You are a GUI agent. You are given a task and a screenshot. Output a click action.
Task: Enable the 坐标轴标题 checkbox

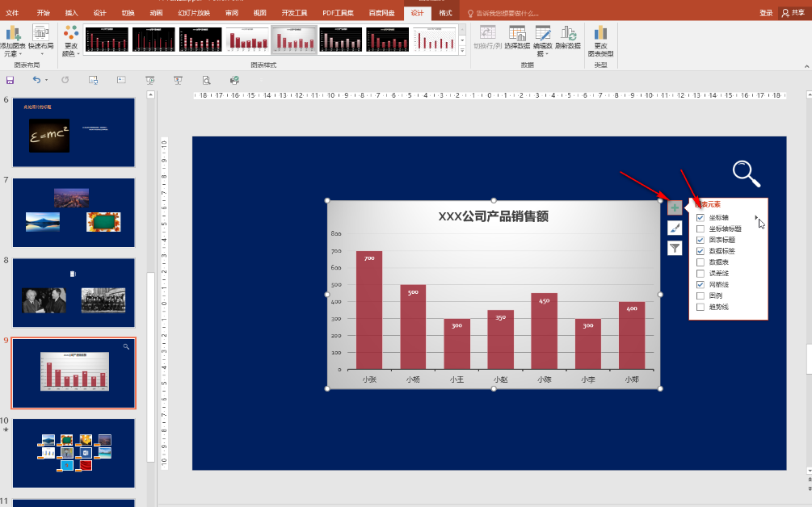(701, 229)
